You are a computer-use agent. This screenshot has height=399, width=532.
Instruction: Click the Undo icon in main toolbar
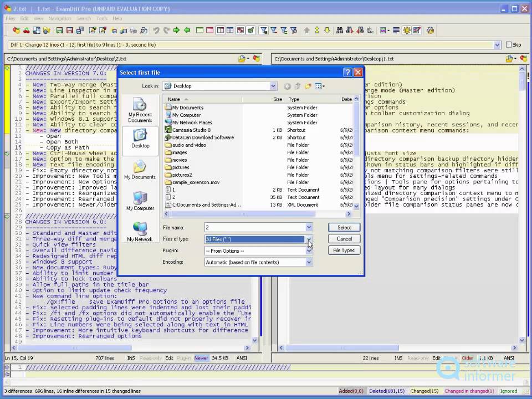(x=156, y=30)
